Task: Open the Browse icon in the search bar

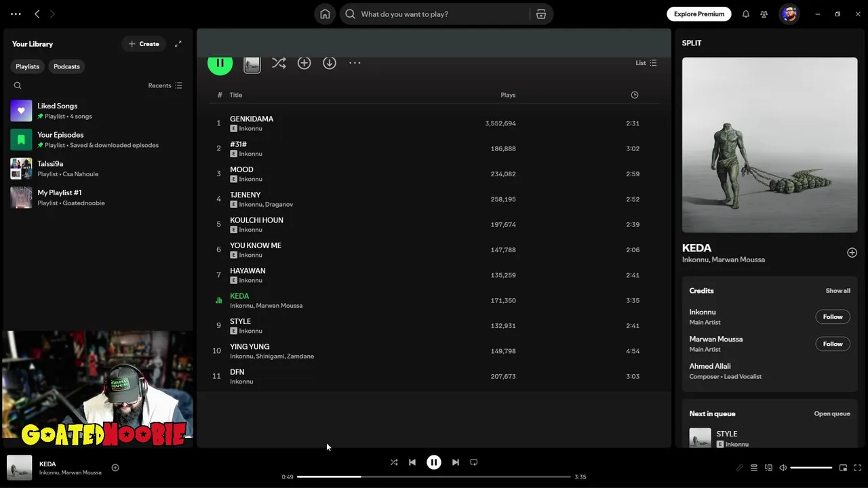Action: coord(541,14)
